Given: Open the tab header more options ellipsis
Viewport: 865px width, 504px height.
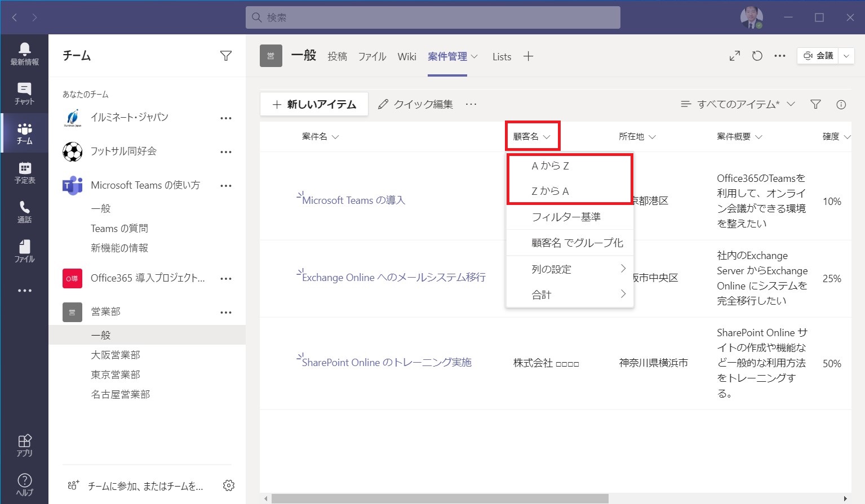Looking at the screenshot, I should tap(780, 56).
